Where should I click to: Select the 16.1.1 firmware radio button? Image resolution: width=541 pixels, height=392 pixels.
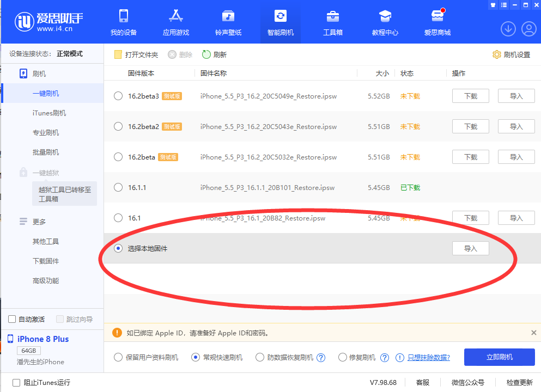pyautogui.click(x=118, y=188)
